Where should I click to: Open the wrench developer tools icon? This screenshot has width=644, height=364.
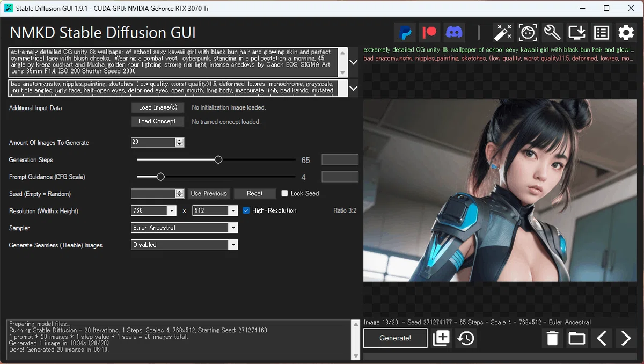(x=552, y=33)
